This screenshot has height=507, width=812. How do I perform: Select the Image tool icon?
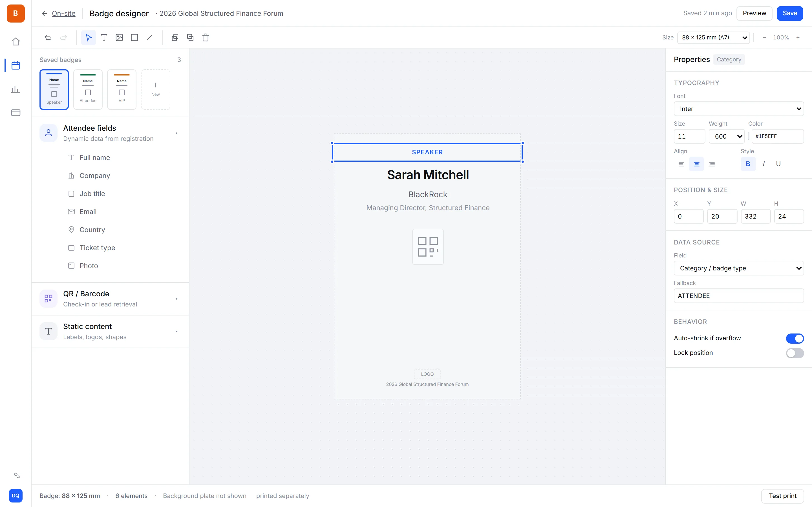tap(119, 37)
